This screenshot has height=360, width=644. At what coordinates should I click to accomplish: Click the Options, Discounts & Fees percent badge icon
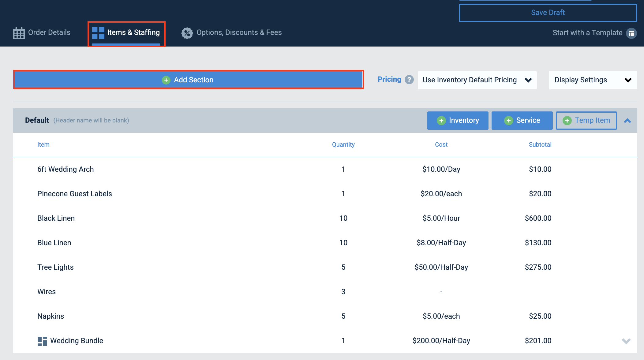click(x=187, y=33)
